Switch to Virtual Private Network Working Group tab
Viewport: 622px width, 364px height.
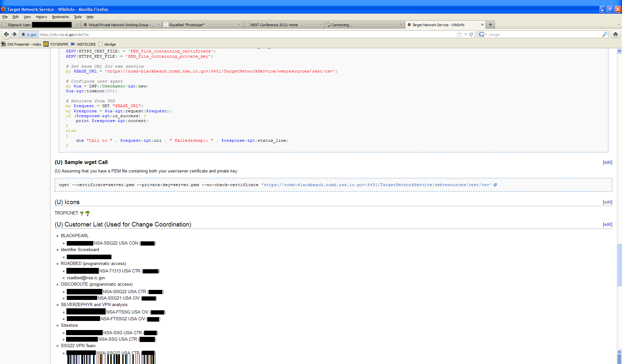[121, 25]
